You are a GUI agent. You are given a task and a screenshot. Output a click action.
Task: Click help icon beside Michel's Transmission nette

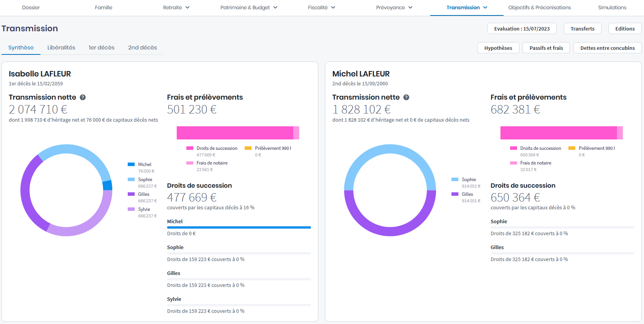pyautogui.click(x=406, y=97)
